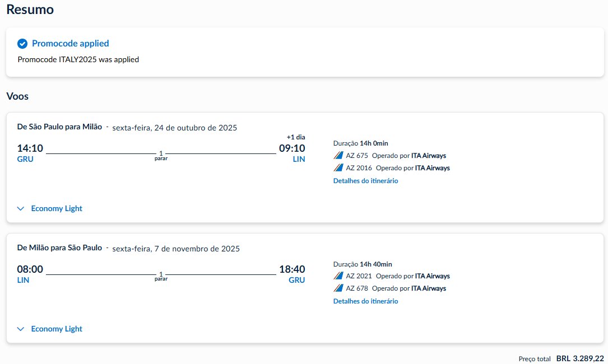Open outbound Economy Light fare details
Viewport: 608px width, 364px height.
click(x=57, y=208)
